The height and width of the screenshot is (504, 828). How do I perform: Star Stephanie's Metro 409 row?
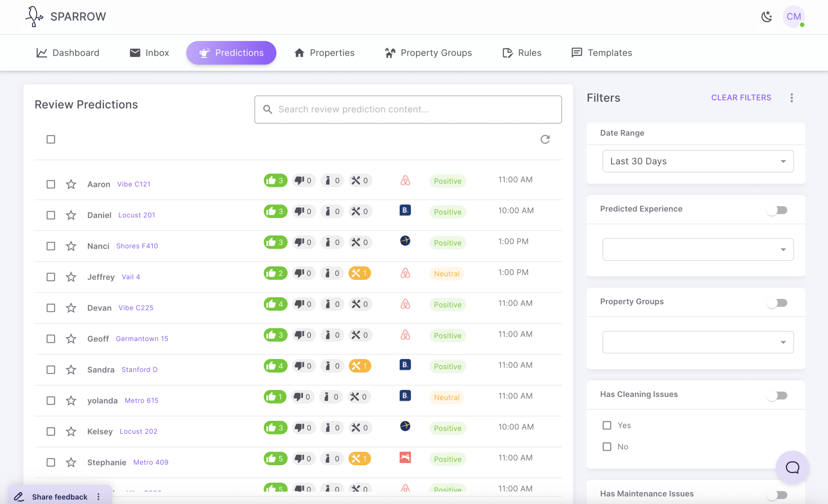click(x=71, y=462)
